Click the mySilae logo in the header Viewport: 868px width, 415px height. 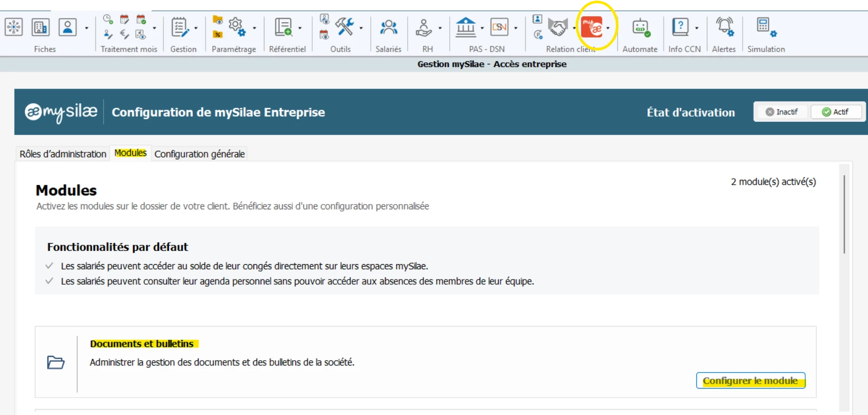pos(61,112)
